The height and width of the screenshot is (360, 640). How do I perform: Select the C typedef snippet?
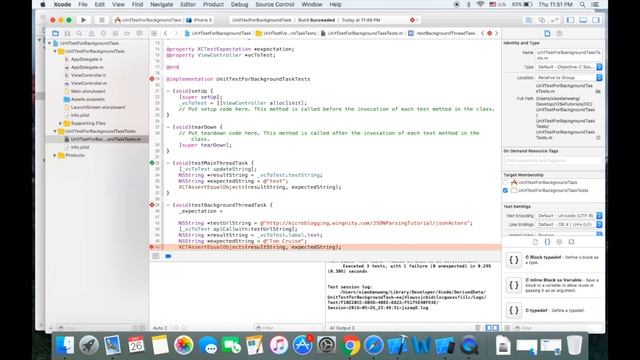[553, 310]
